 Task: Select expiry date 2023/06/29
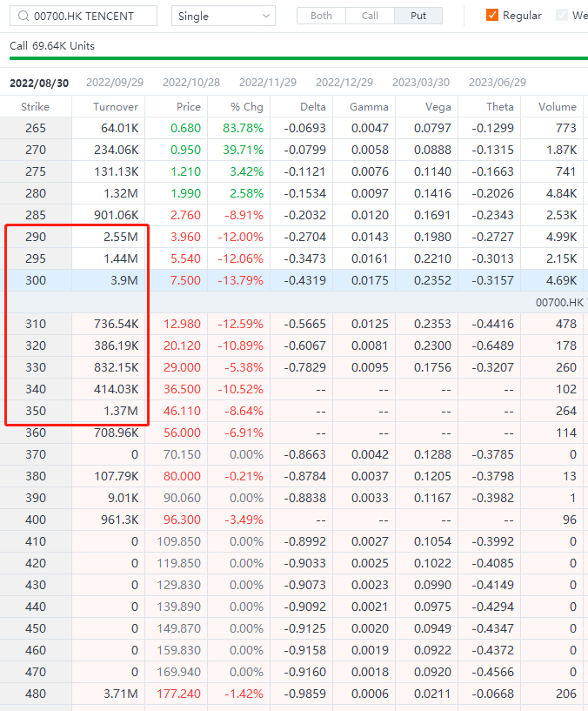tap(498, 83)
